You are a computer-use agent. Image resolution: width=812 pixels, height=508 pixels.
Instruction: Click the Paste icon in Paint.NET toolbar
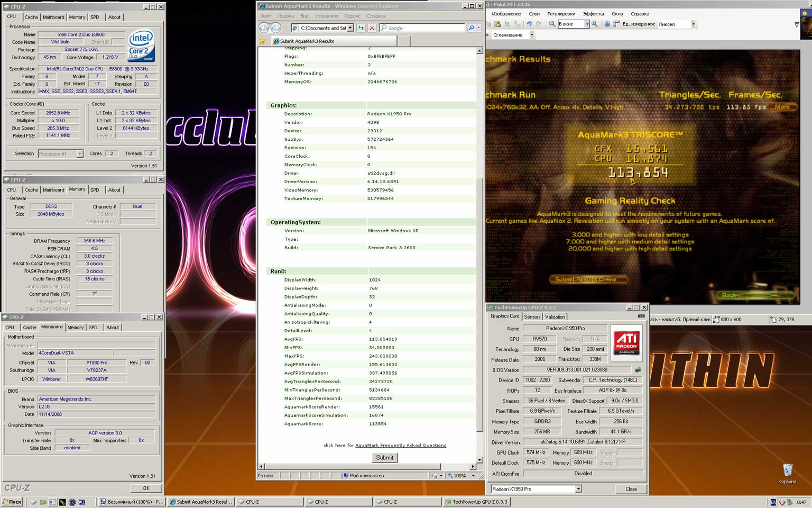497,24
